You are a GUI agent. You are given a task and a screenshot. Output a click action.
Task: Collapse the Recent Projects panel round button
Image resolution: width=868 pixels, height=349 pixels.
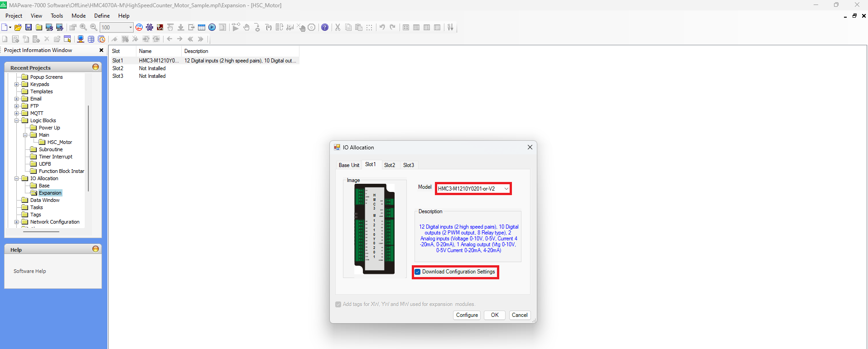tap(96, 67)
